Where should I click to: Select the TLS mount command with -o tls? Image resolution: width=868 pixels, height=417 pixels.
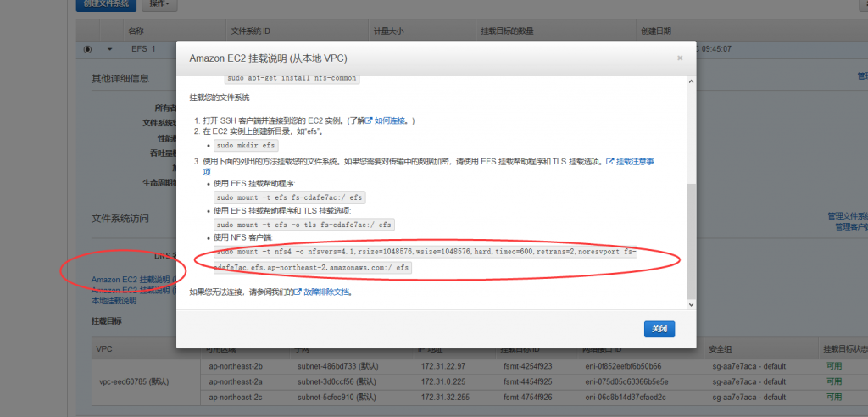[x=304, y=225]
